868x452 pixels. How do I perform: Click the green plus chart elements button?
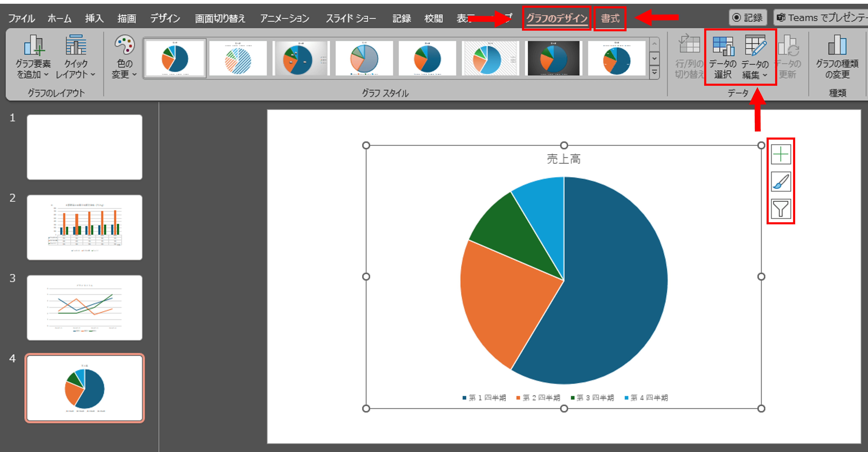[781, 154]
